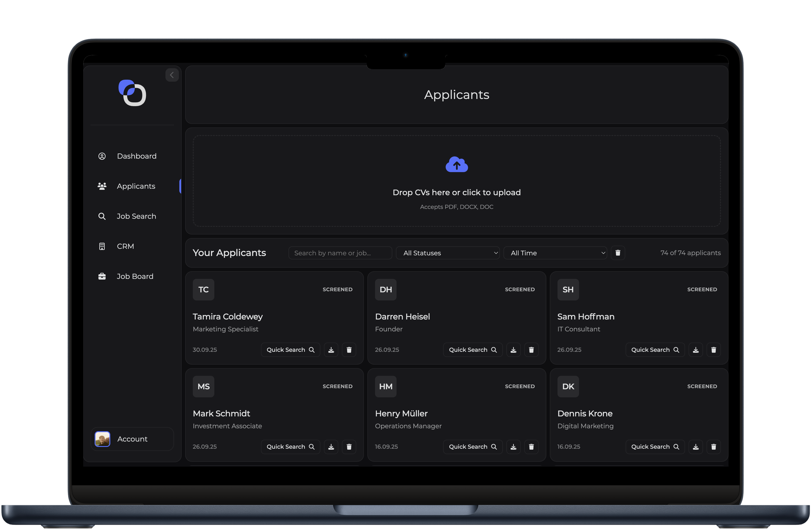
Task: Open the All Statuses filter dropdown
Action: (448, 253)
